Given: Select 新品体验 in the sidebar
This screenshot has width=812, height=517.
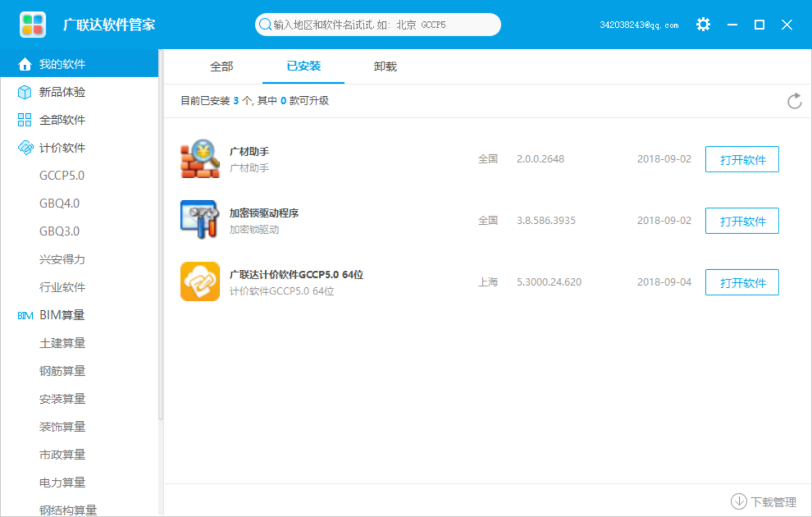Looking at the screenshot, I should 79,92.
